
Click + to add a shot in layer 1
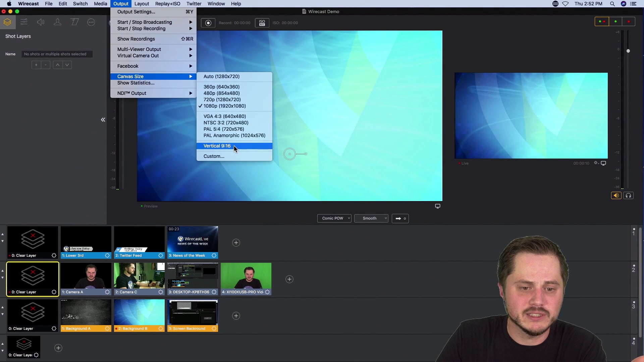pyautogui.click(x=236, y=242)
